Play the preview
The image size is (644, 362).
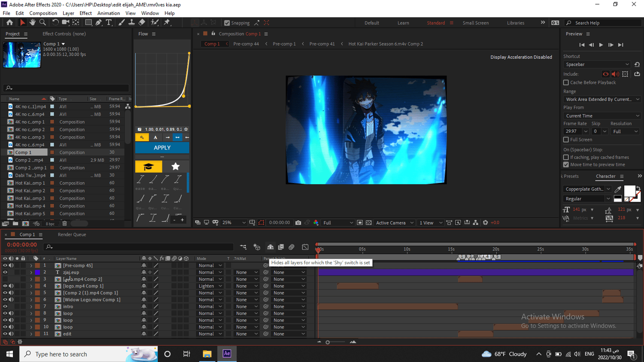pos(601,45)
